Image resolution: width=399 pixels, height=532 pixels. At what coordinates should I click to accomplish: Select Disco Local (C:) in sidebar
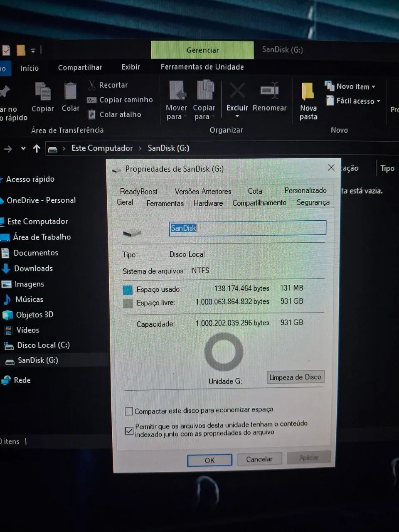coord(43,345)
